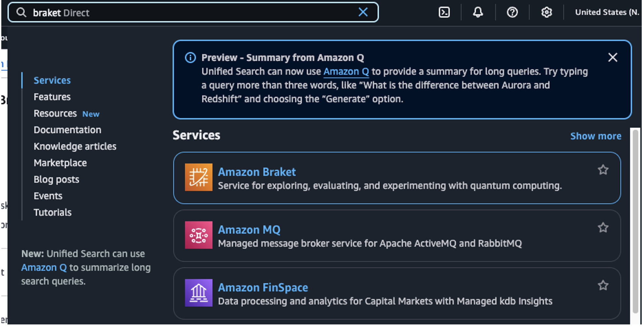Show more services results
This screenshot has height=329, width=644.
[x=596, y=136]
